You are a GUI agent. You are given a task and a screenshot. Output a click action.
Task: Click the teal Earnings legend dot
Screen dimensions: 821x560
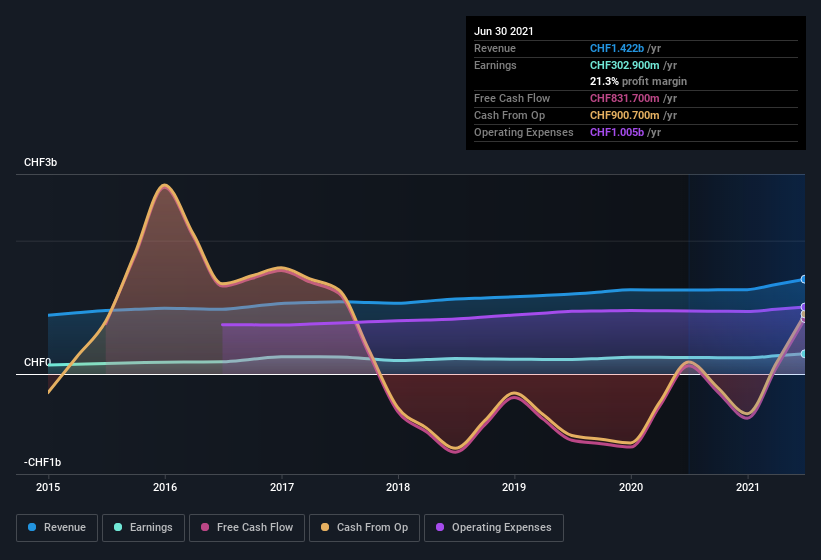coord(118,527)
